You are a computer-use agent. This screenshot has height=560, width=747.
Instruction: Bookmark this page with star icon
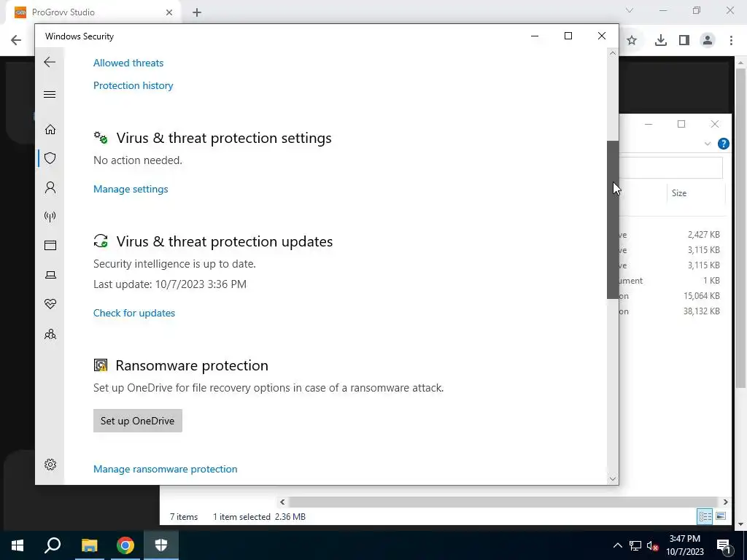[x=632, y=41]
